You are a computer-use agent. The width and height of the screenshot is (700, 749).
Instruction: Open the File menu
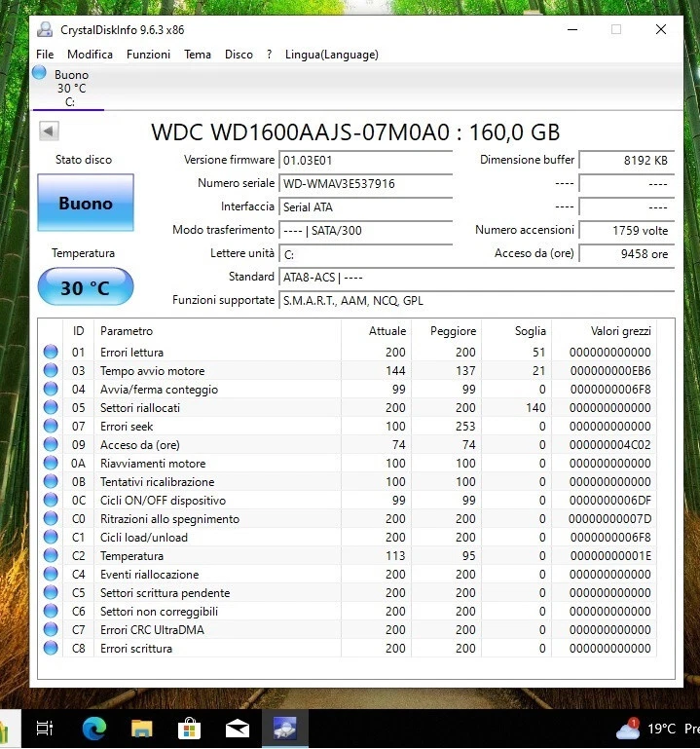(45, 55)
